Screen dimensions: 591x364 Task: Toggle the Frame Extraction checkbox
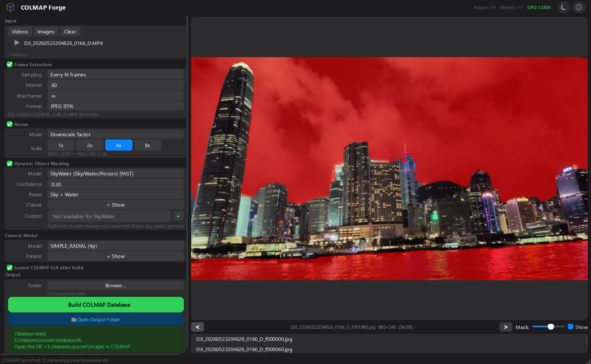click(x=10, y=64)
